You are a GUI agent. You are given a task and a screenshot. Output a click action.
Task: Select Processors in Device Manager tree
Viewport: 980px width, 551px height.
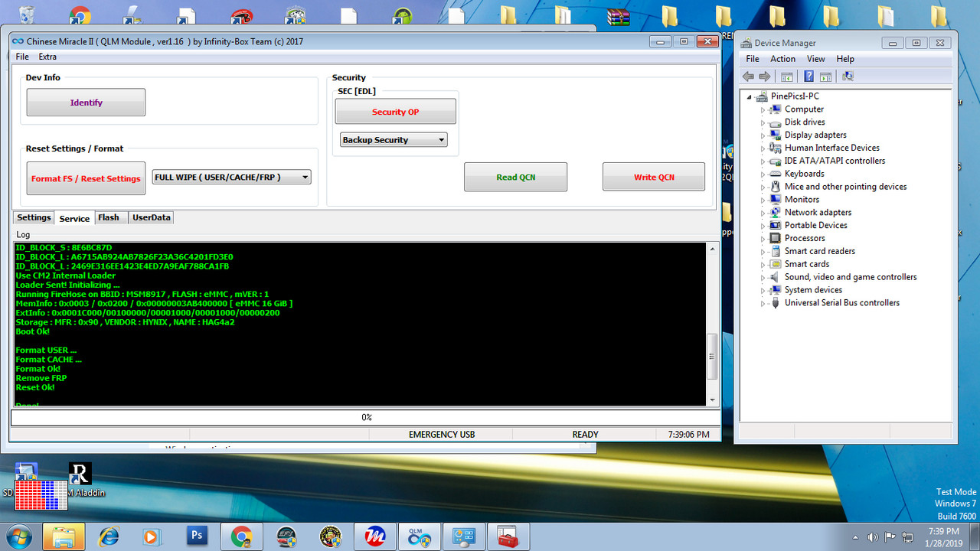(805, 238)
